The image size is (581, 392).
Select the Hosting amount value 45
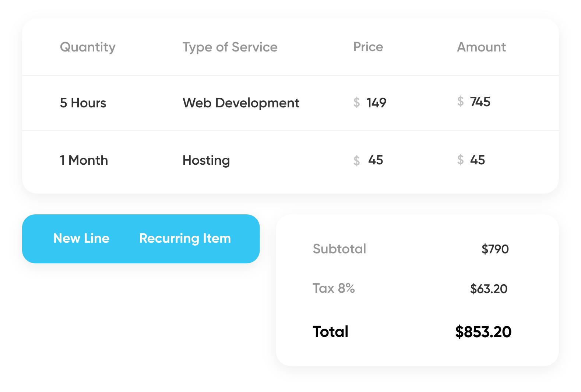pos(478,160)
